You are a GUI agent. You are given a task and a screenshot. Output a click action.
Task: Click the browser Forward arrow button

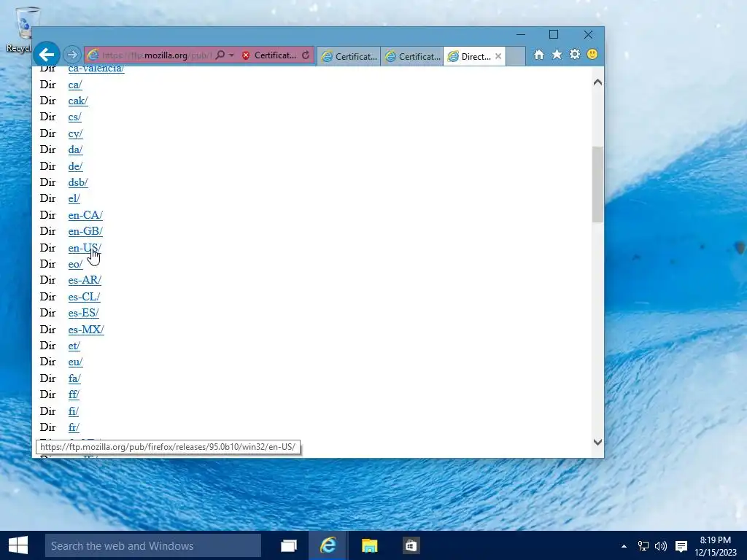tap(72, 55)
